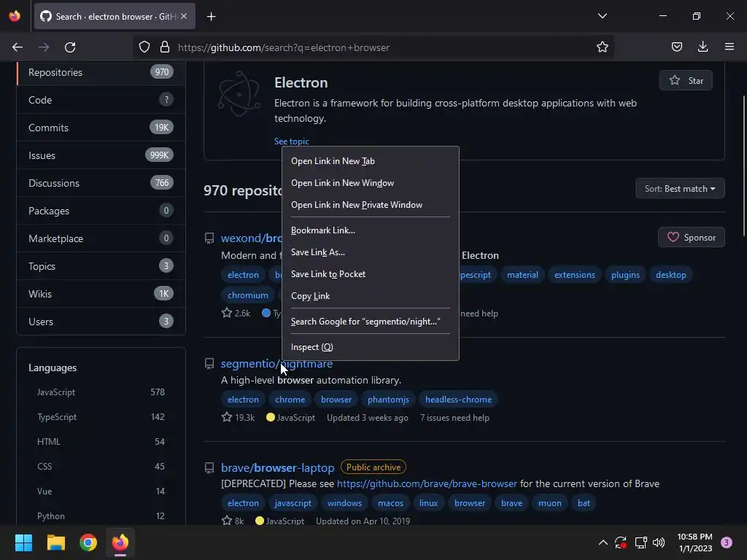Choose Open Link in New Private Window
Screen dimensions: 747x560
tap(371, 205)
